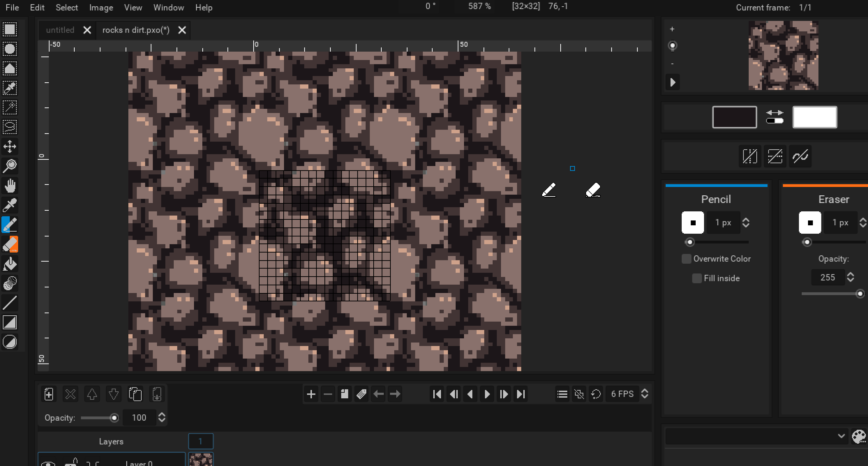
Task: Open the FPS value stepper
Action: click(644, 394)
